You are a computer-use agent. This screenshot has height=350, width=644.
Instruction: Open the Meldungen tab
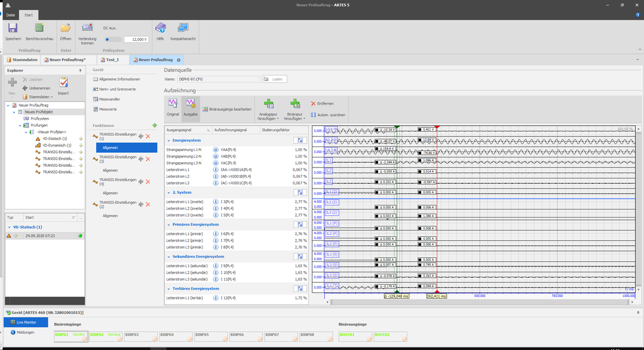coord(23,332)
